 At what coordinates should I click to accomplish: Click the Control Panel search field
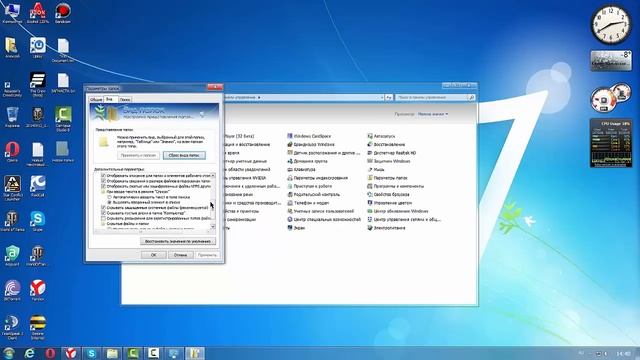pyautogui.click(x=431, y=98)
